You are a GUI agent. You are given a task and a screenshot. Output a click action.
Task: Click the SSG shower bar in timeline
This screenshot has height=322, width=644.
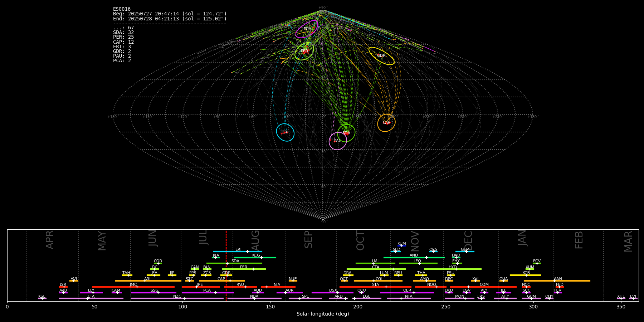point(153,293)
